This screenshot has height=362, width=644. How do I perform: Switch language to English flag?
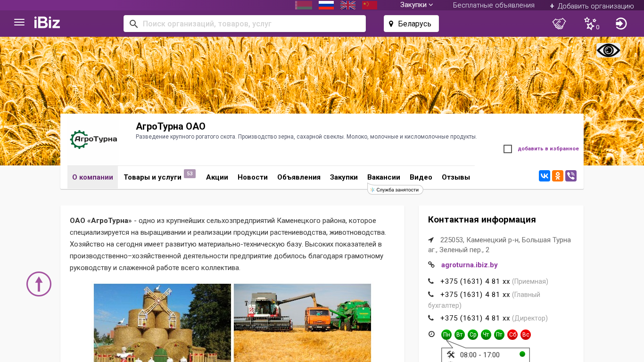pos(348,5)
